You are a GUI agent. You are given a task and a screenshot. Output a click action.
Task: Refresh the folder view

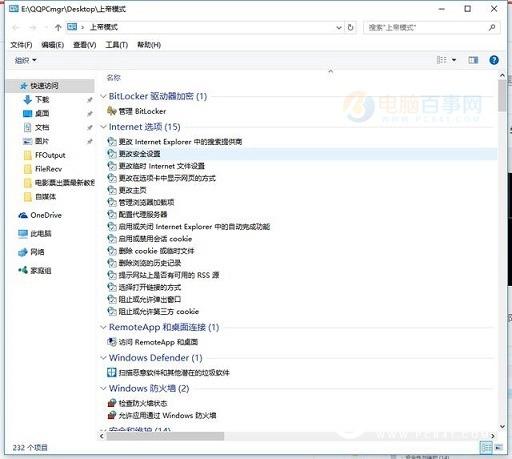[350, 27]
